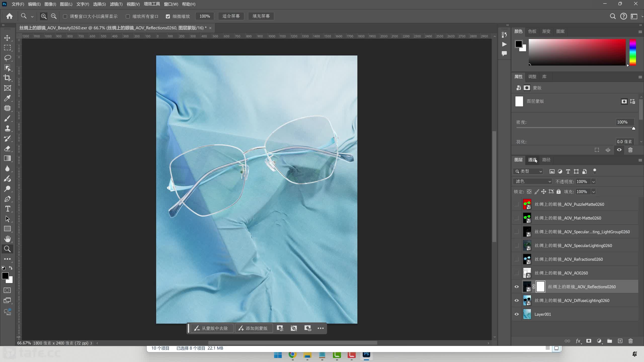Image resolution: width=644 pixels, height=362 pixels.
Task: Enable resize window to fit checkbox
Action: click(65, 16)
